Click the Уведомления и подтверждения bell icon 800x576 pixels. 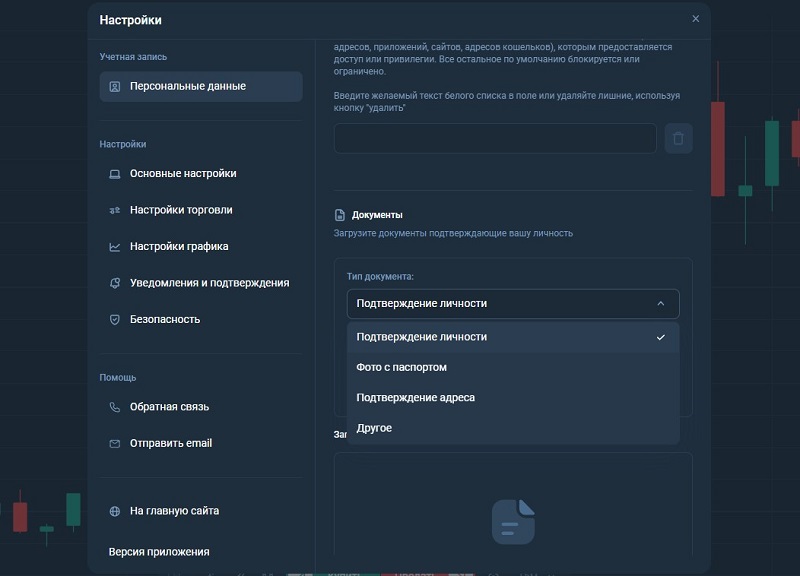pos(115,283)
